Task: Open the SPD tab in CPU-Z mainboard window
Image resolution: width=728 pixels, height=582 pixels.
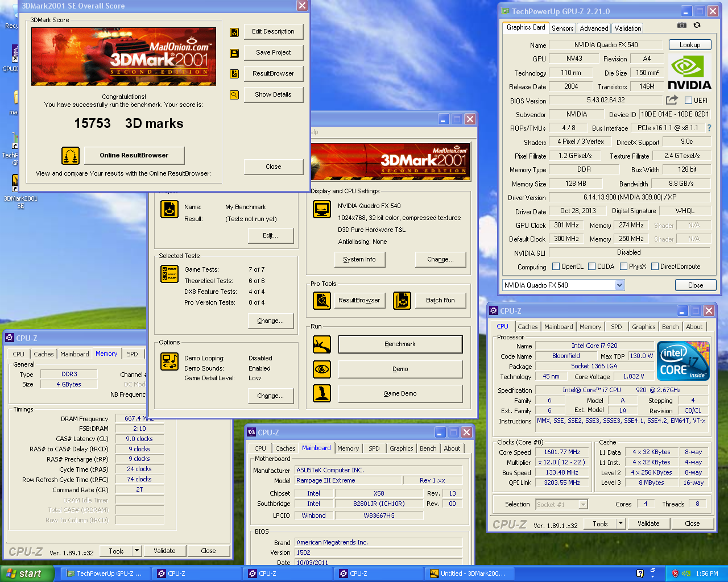Action: click(374, 448)
